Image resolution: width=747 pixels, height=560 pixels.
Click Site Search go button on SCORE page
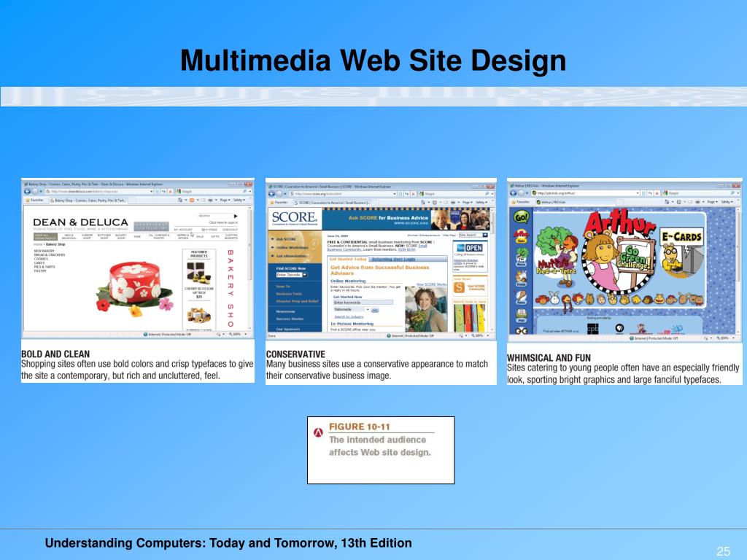(x=485, y=235)
